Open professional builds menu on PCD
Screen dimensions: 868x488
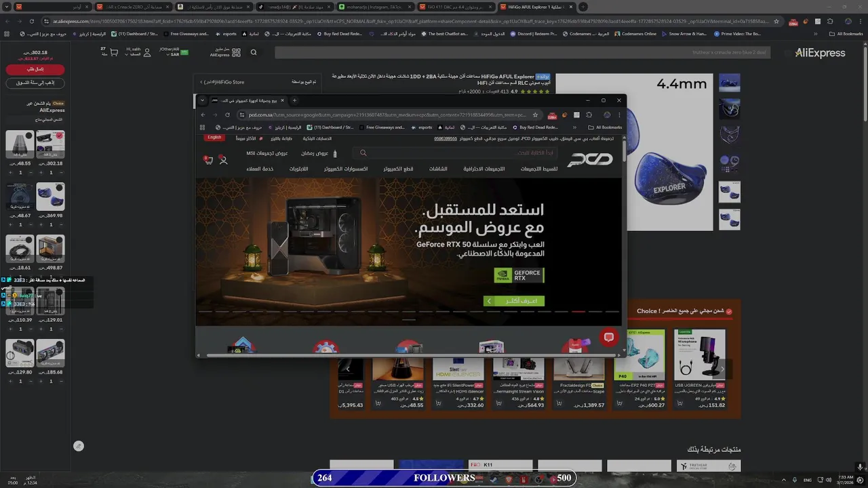pyautogui.click(x=484, y=169)
